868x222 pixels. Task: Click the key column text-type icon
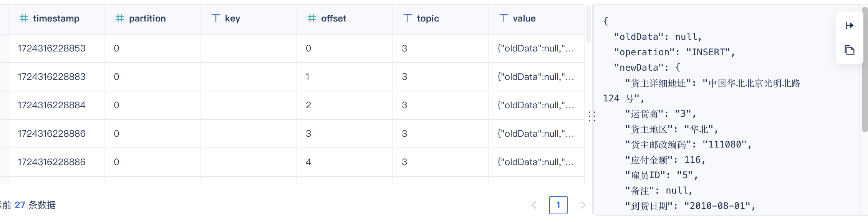pos(216,18)
